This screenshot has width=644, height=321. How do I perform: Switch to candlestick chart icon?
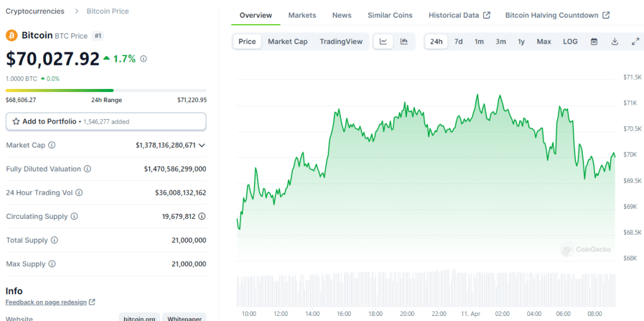click(404, 42)
